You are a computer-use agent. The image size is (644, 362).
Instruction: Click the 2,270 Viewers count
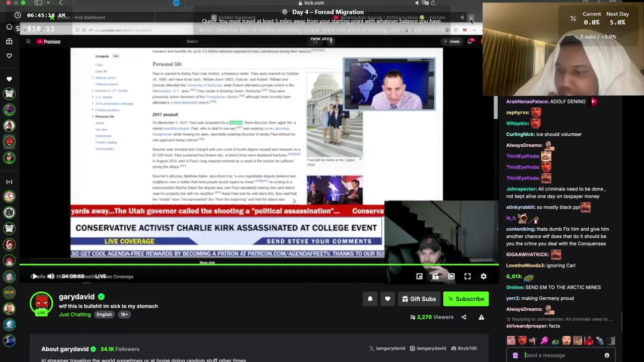tap(432, 317)
